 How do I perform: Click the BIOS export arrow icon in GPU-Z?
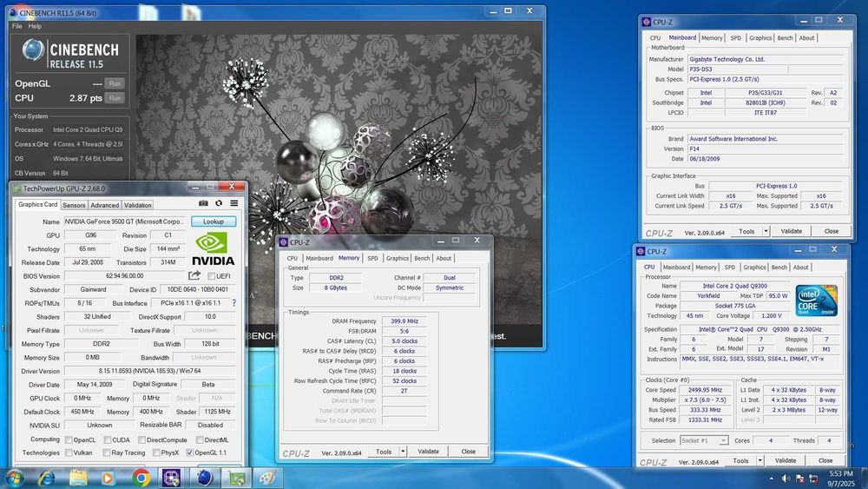tap(194, 276)
